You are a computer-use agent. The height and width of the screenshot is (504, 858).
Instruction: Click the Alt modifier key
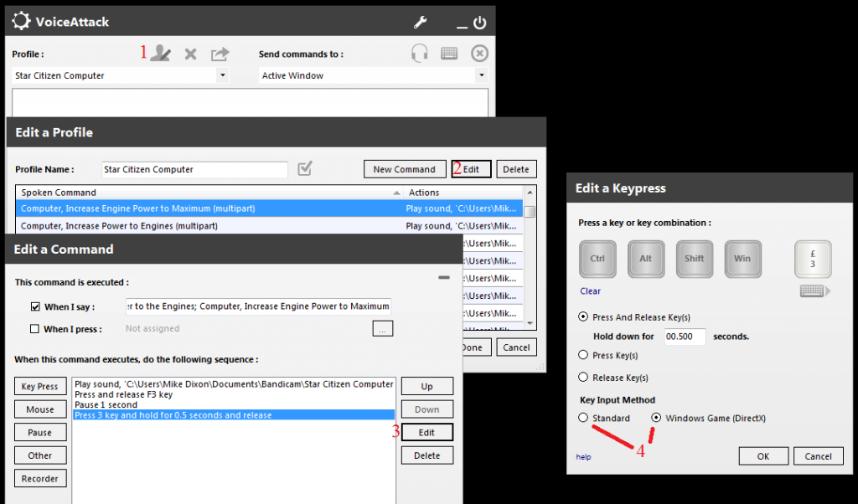tap(646, 259)
